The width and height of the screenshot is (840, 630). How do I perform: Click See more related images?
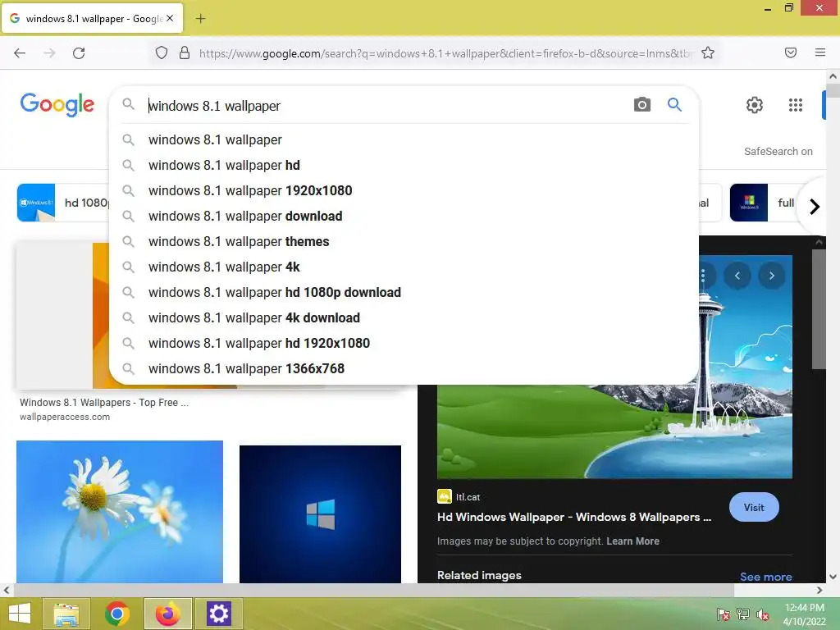click(765, 577)
